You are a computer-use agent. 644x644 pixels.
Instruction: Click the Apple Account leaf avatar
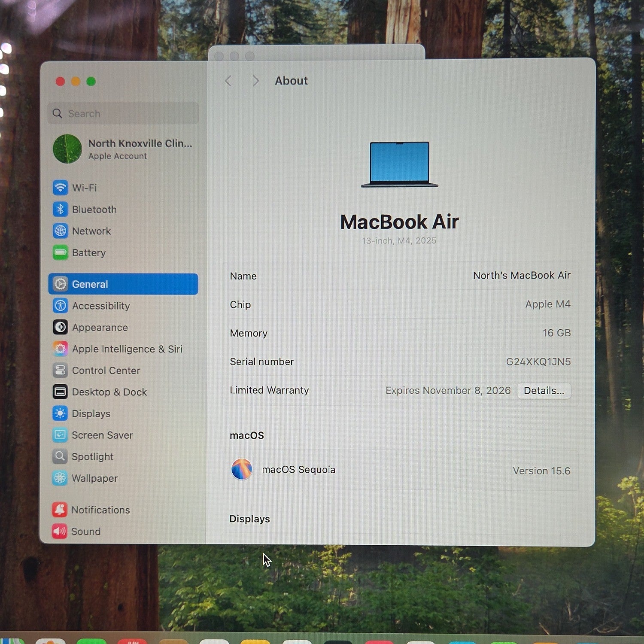(67, 149)
